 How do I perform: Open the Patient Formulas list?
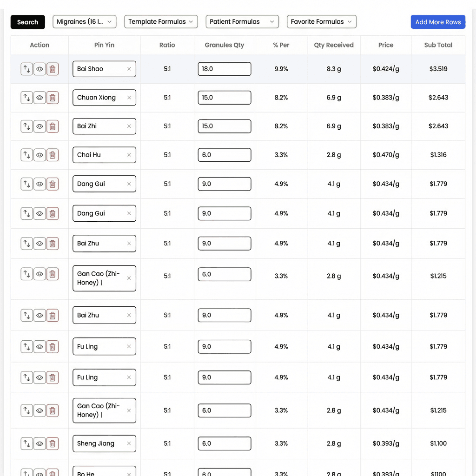pos(242,21)
